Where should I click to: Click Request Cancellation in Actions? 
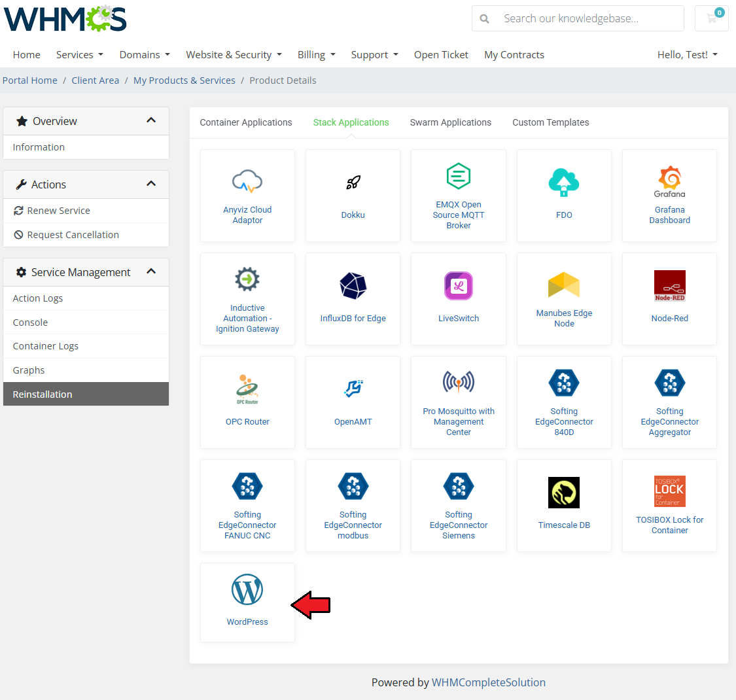click(x=86, y=235)
